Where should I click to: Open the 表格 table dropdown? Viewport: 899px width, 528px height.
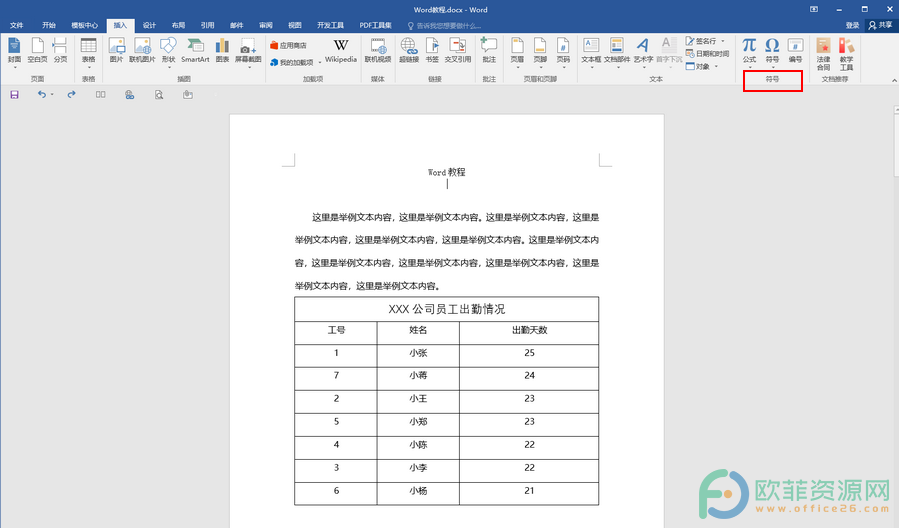click(88, 67)
